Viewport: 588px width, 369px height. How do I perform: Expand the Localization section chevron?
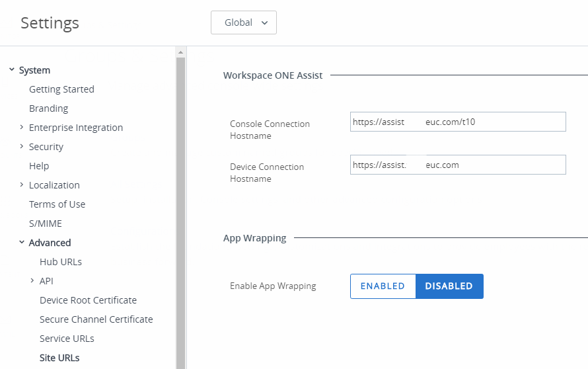[x=22, y=185]
